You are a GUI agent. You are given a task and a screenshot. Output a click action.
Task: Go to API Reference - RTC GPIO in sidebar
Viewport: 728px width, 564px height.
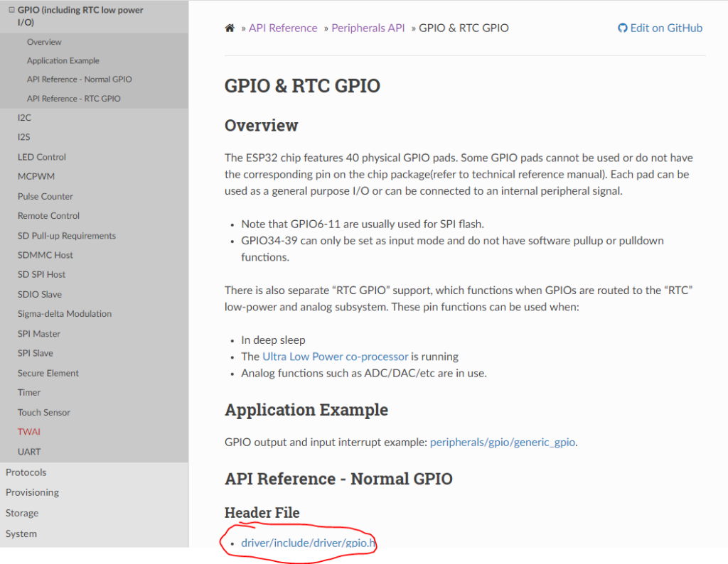pyautogui.click(x=74, y=99)
